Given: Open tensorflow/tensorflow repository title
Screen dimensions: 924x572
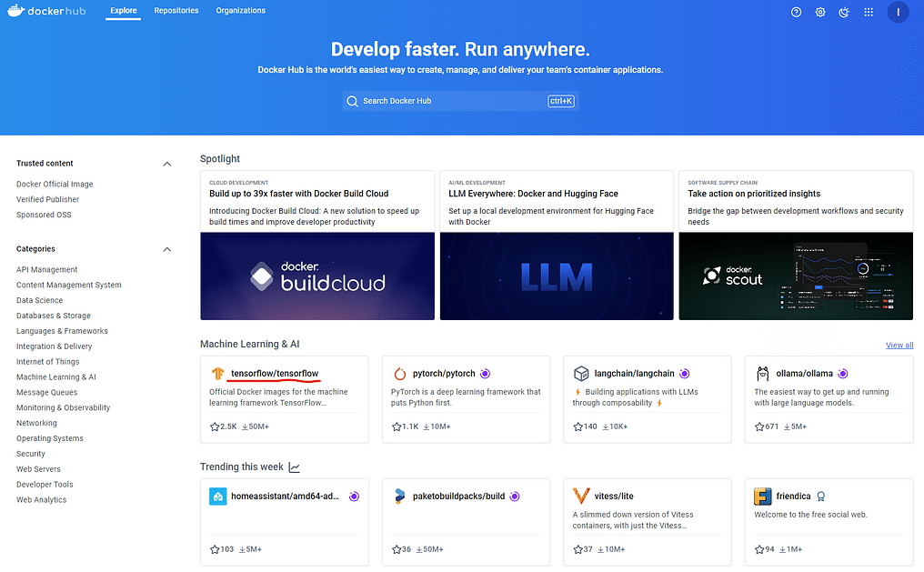Looking at the screenshot, I should point(275,374).
